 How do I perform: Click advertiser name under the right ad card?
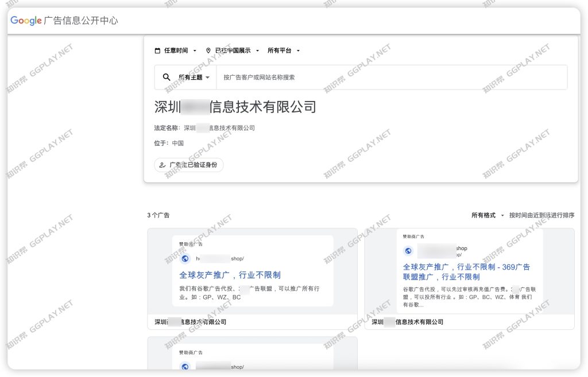407,322
